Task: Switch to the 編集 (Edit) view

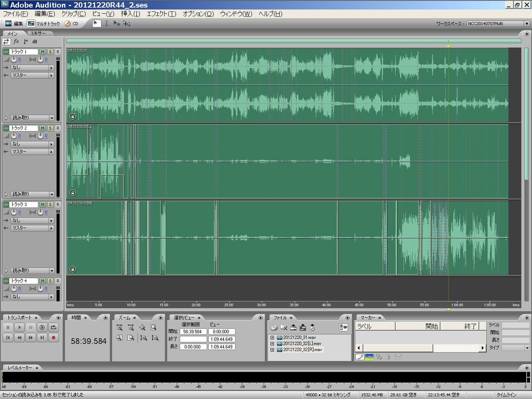Action: coord(14,24)
